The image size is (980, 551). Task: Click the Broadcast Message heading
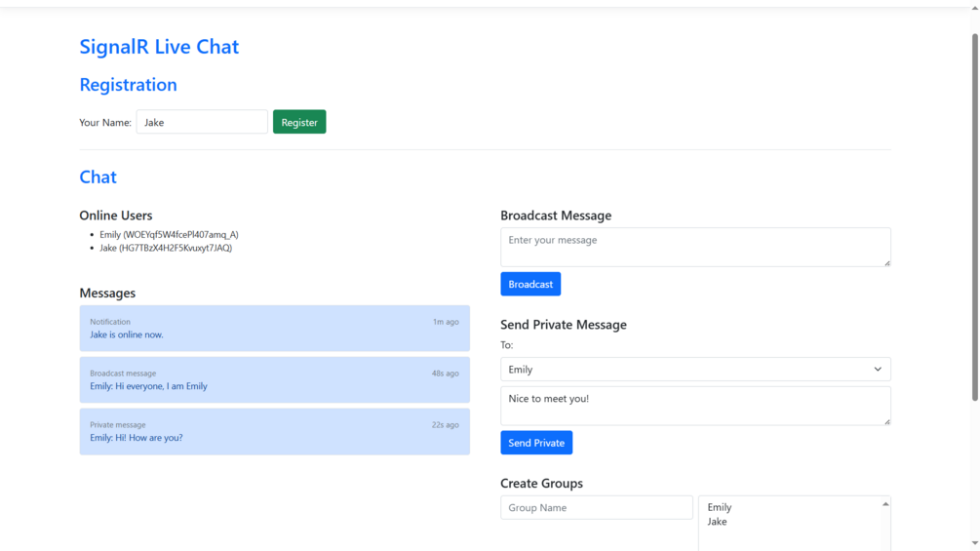pyautogui.click(x=556, y=216)
